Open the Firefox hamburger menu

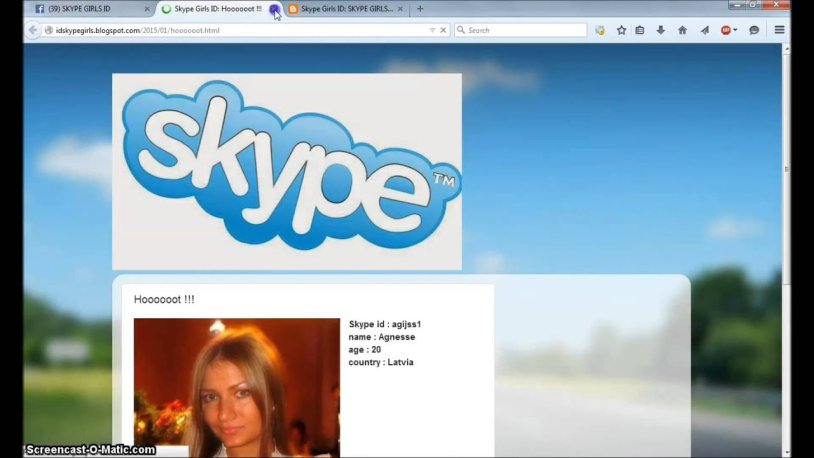779,30
